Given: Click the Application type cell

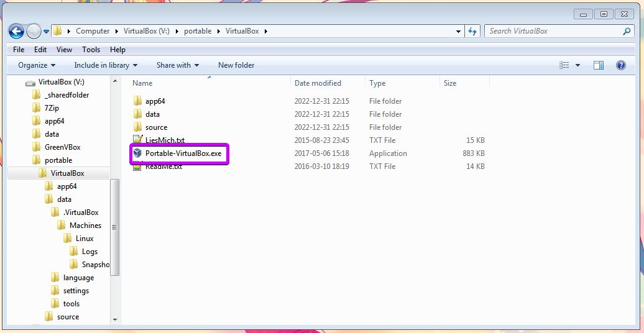Looking at the screenshot, I should coord(388,153).
